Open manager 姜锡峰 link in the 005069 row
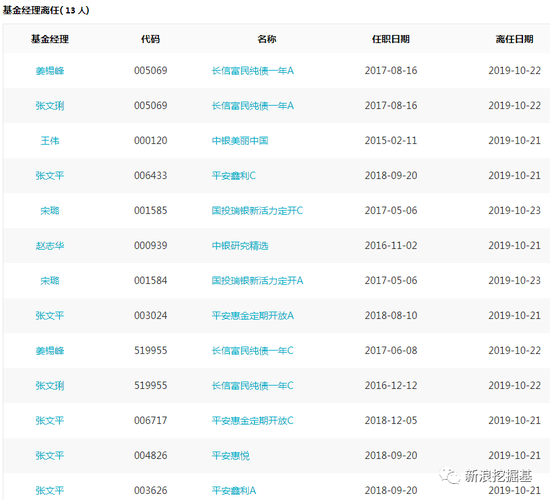The width and height of the screenshot is (550, 500). click(x=50, y=71)
